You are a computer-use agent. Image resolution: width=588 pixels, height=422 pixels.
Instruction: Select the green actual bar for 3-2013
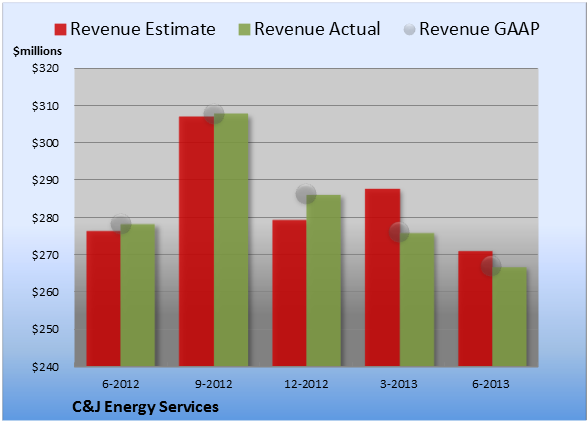pos(417,300)
